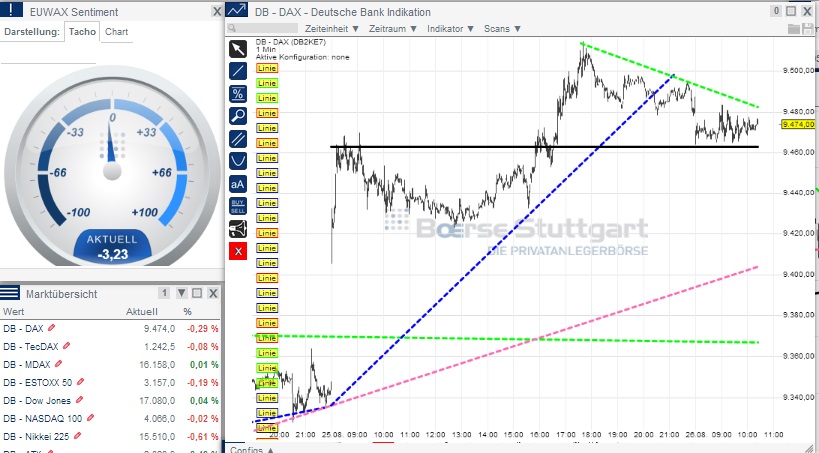Click pencil icon next to DB - TecDAX
Image resolution: width=819 pixels, height=453 pixels.
tap(66, 346)
